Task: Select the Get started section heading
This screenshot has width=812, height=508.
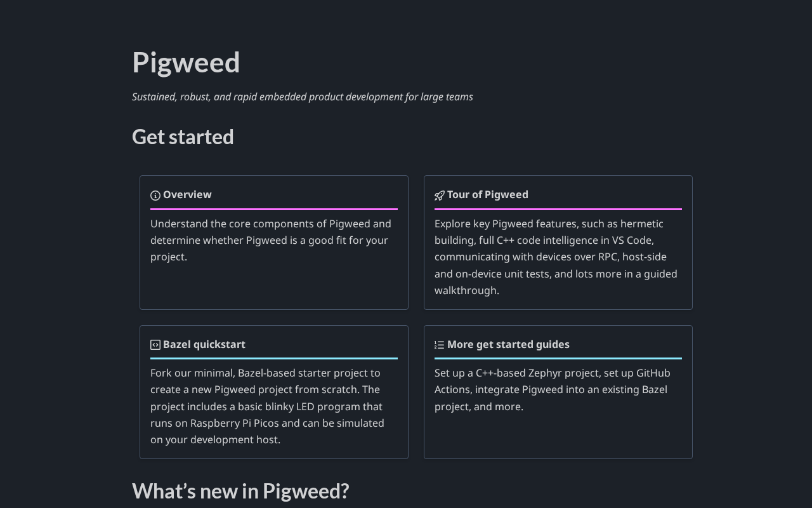Action: tap(183, 137)
